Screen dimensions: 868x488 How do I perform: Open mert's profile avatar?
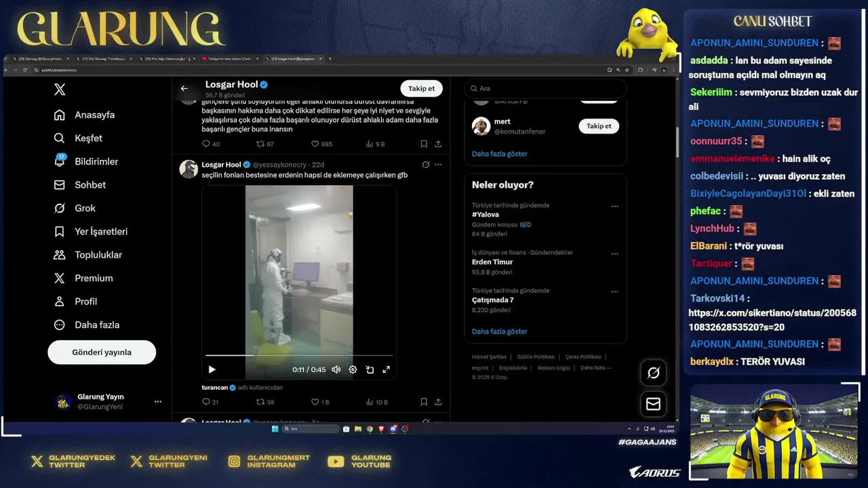[481, 126]
